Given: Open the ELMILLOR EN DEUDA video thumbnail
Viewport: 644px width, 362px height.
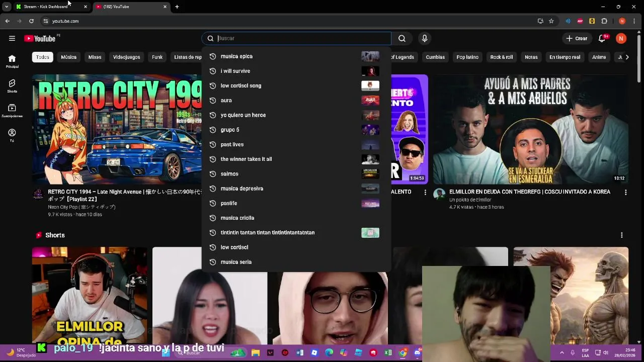Looking at the screenshot, I should click(531, 129).
